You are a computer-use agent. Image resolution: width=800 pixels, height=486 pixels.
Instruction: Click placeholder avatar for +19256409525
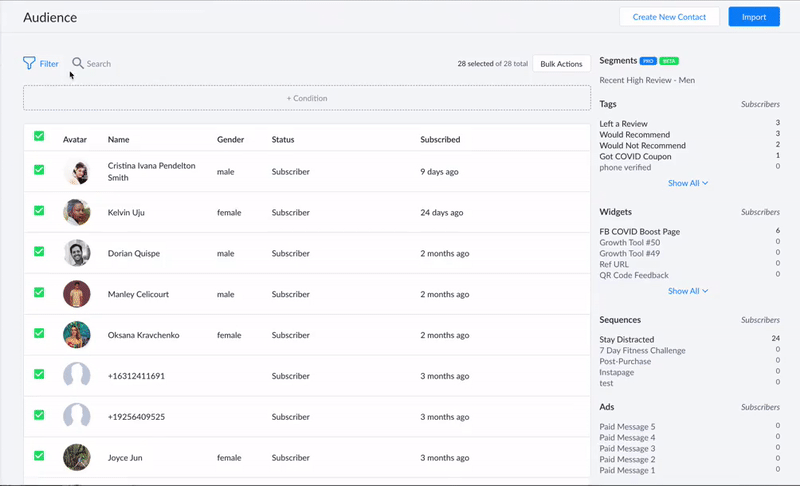[77, 416]
